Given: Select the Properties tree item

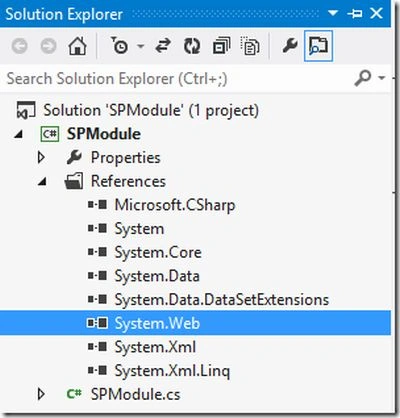Looking at the screenshot, I should tap(126, 158).
